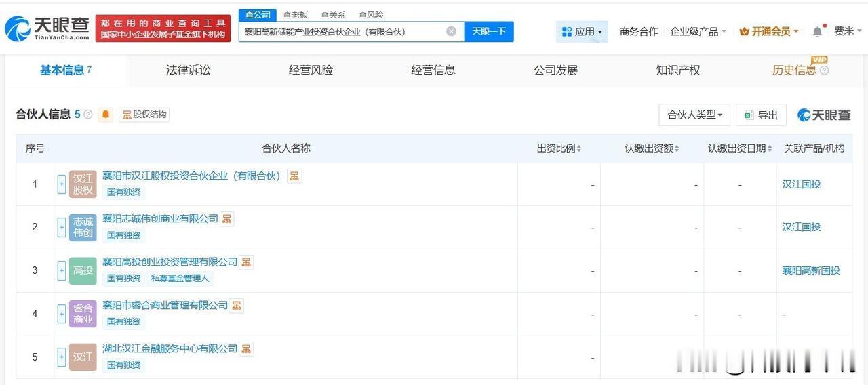Open the 费米 user account menu
This screenshot has width=868, height=385.
coord(848,31)
